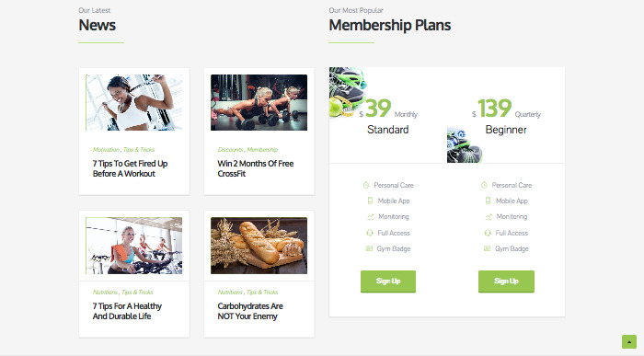Click Mobile App phone icon in Standard plan
The height and width of the screenshot is (356, 644).
point(370,201)
